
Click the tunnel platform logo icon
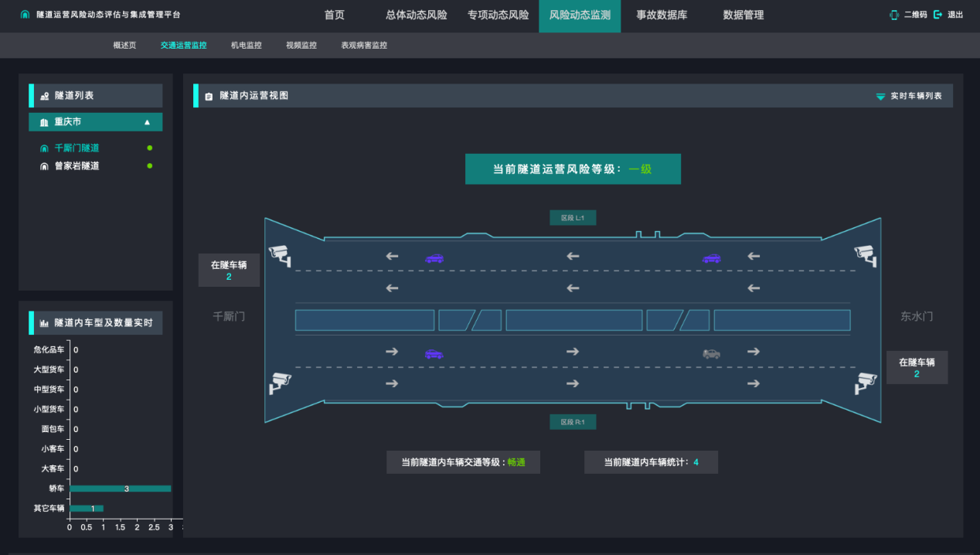pos(26,15)
